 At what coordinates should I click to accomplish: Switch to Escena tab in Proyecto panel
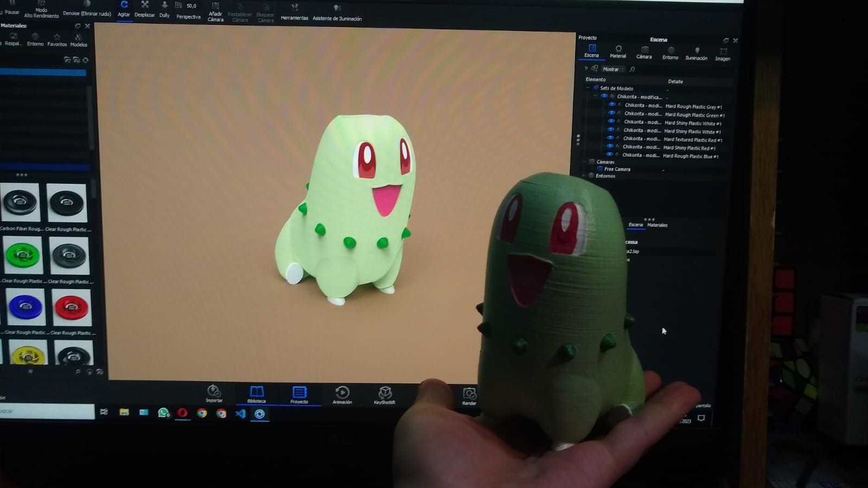coord(592,52)
